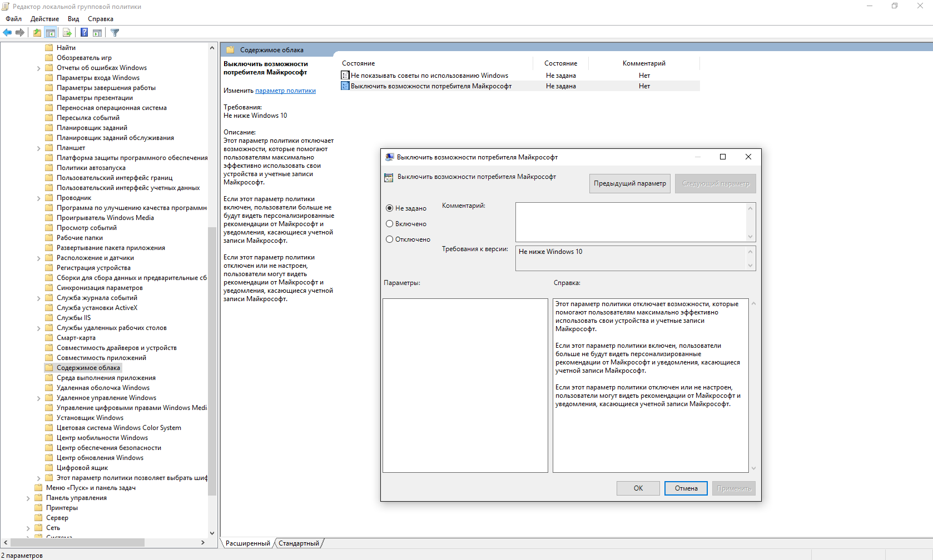Click the 'Применить' button

pos(734,488)
